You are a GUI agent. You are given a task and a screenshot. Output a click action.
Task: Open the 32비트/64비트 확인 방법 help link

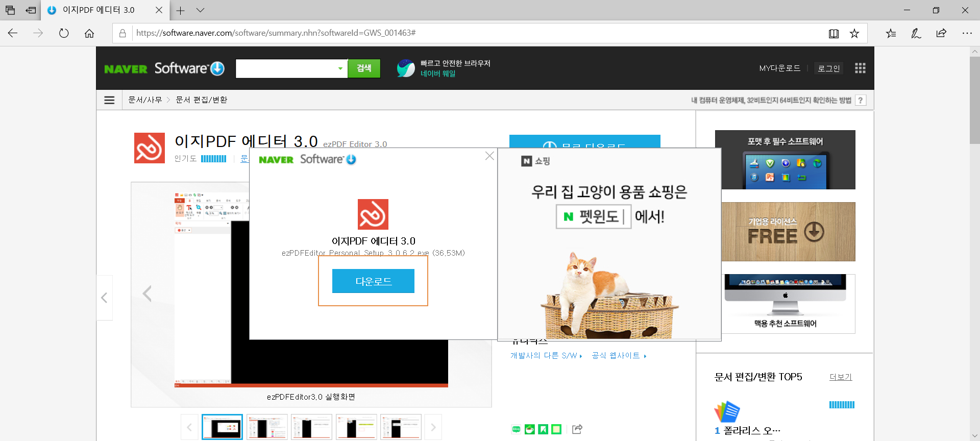pos(771,101)
